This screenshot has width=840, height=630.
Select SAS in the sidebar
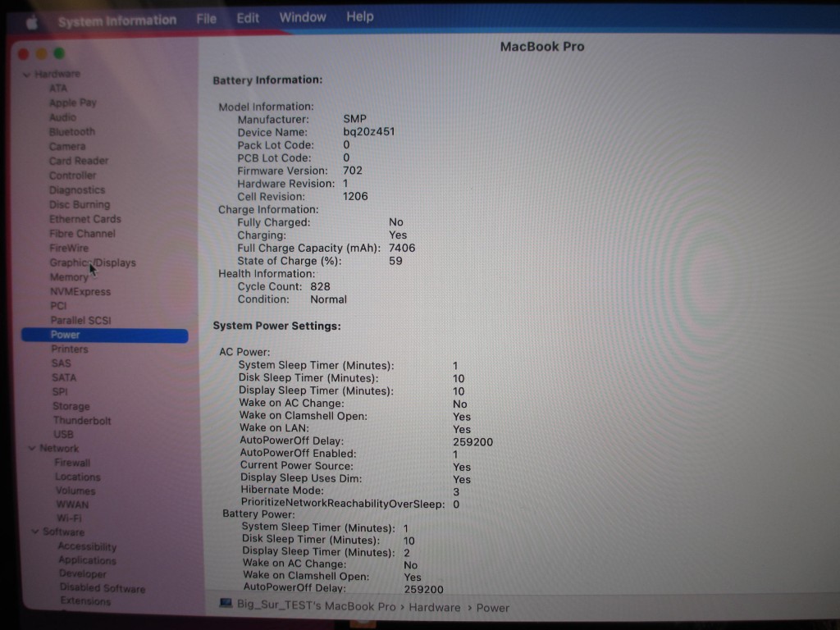click(x=61, y=363)
